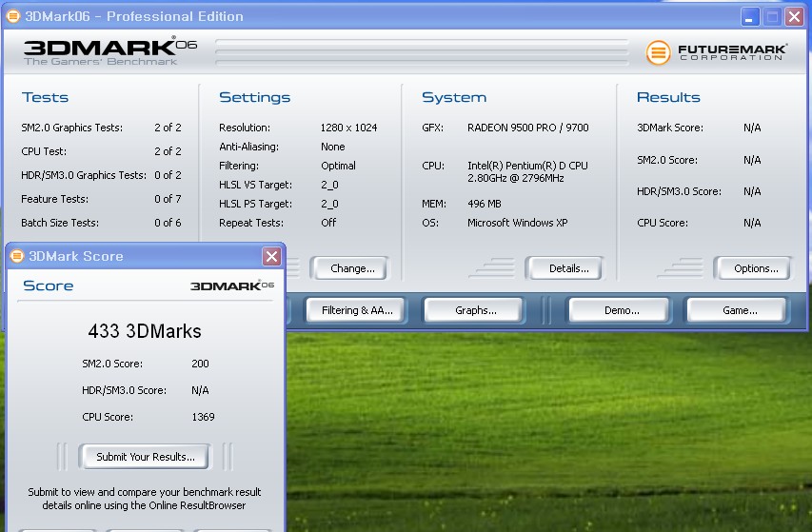Click the HLSL PS Target value 2_0
This screenshot has width=812, height=532.
[329, 205]
